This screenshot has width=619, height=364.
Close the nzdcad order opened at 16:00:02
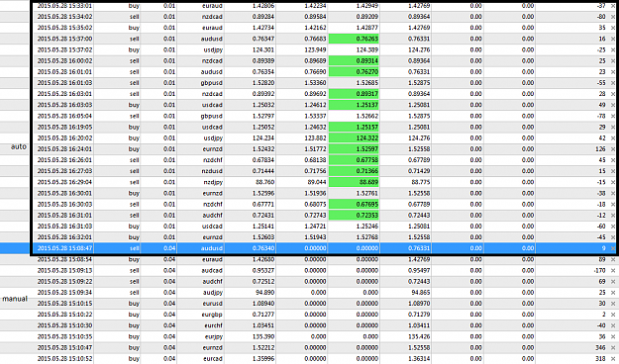coord(613,60)
